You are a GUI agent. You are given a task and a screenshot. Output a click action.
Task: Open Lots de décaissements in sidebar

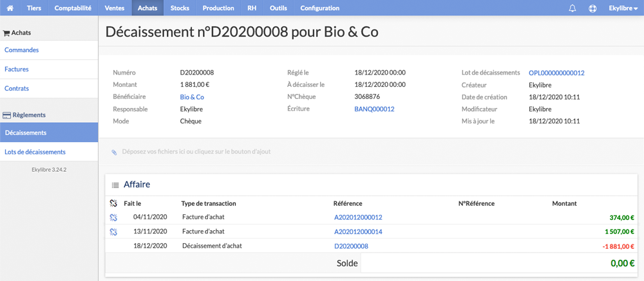pos(49,152)
